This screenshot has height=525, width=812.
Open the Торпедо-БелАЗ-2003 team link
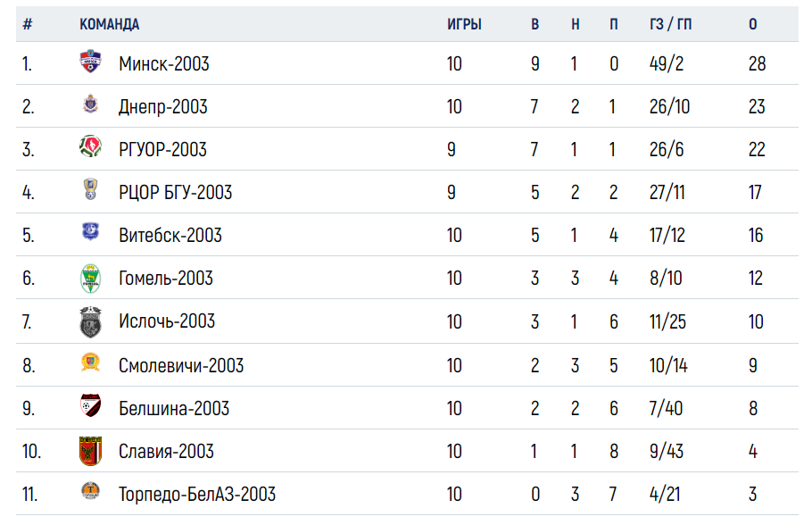pyautogui.click(x=197, y=494)
